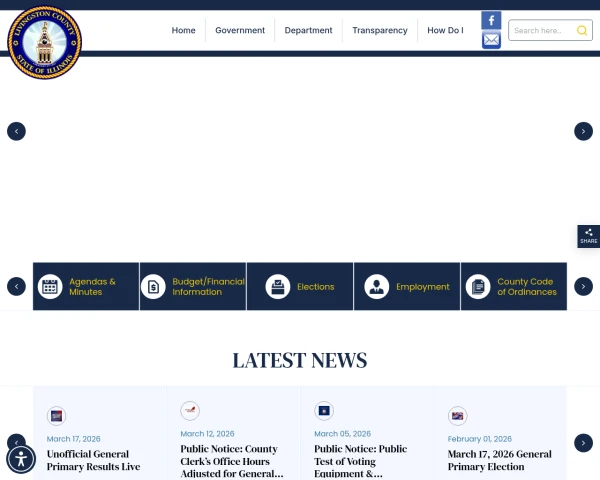The width and height of the screenshot is (600, 480).
Task: Open Public Test of Voting Equipment notice
Action: tap(360, 461)
